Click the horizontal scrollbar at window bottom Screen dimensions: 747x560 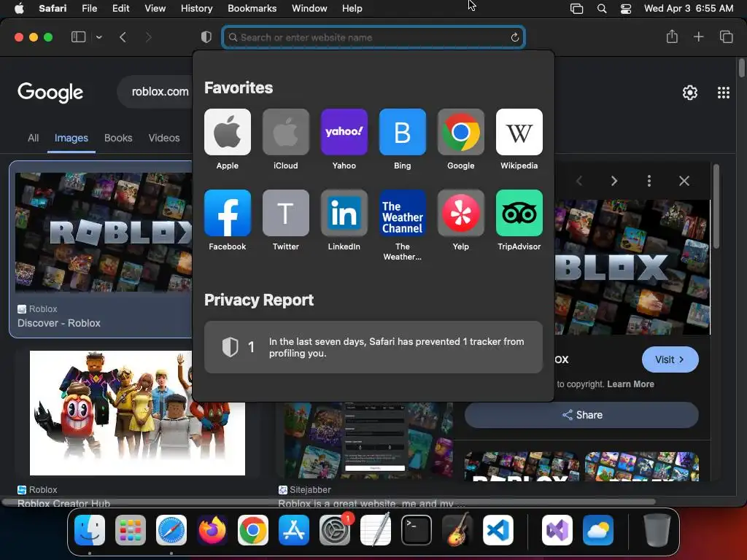pos(329,502)
